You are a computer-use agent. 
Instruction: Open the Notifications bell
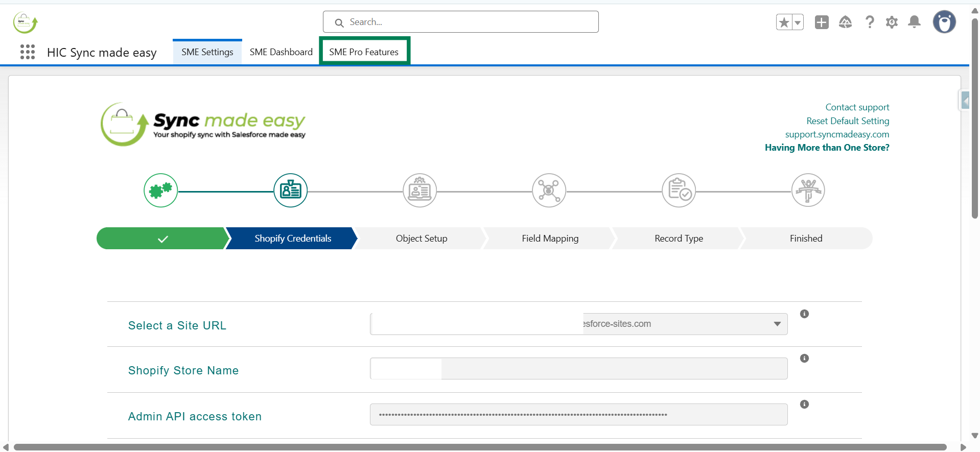pos(915,22)
